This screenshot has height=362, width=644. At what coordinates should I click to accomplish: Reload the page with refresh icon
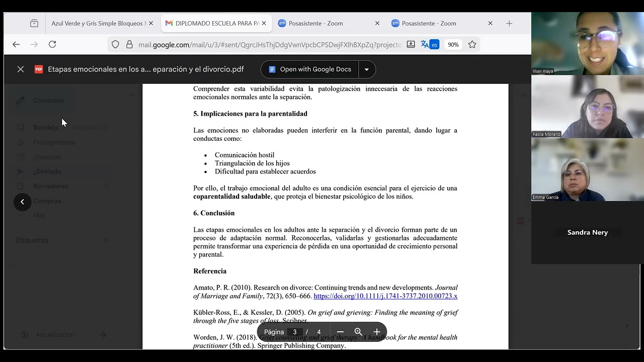click(x=52, y=44)
